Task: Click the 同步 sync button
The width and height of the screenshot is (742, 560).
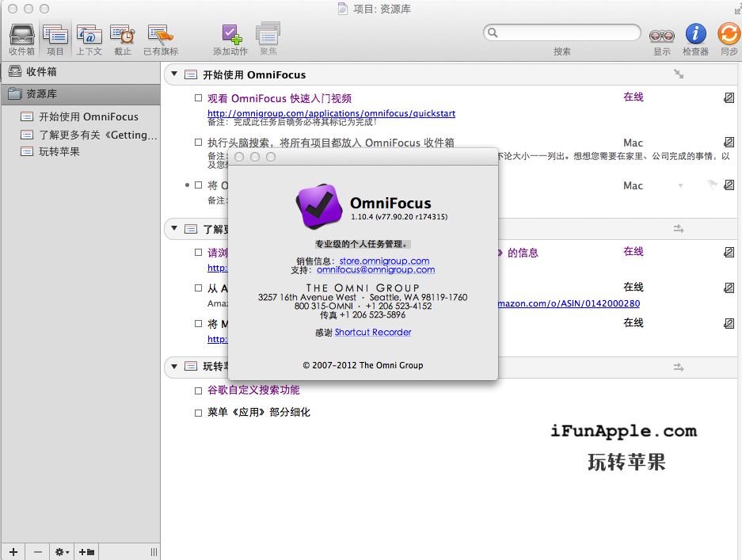Action: [x=729, y=40]
